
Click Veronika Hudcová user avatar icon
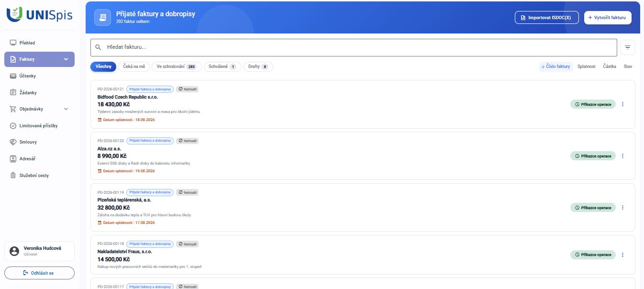(x=14, y=251)
